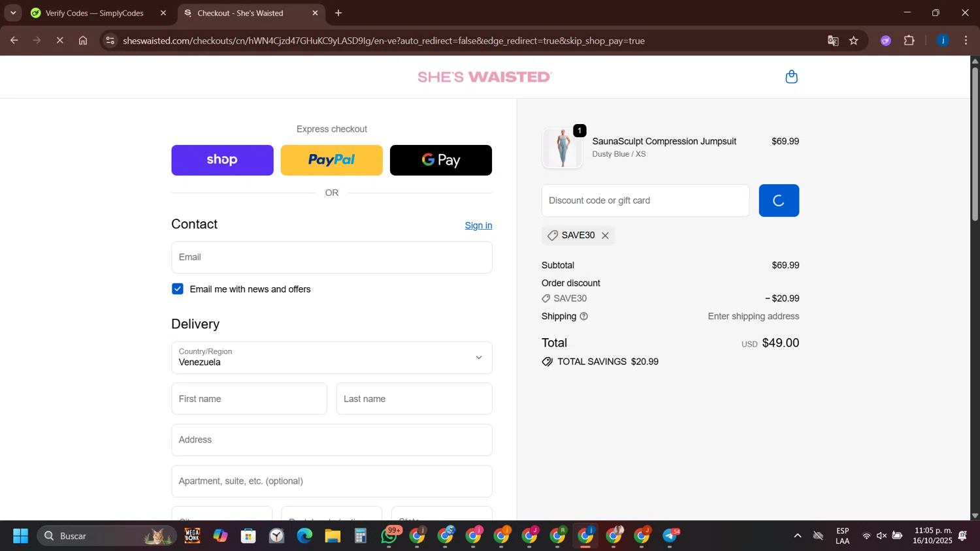Open Copilot from taskbar

tap(220, 536)
